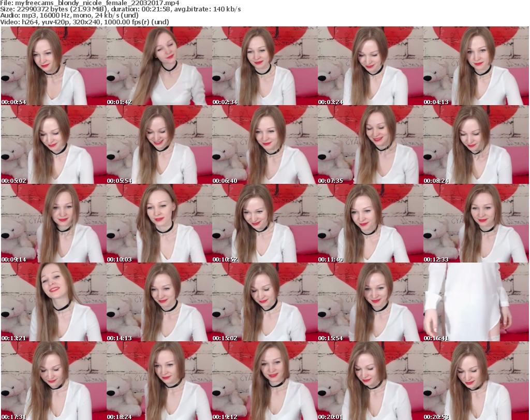Click the 'Size: 22990372 bytes' header line

[121, 9]
